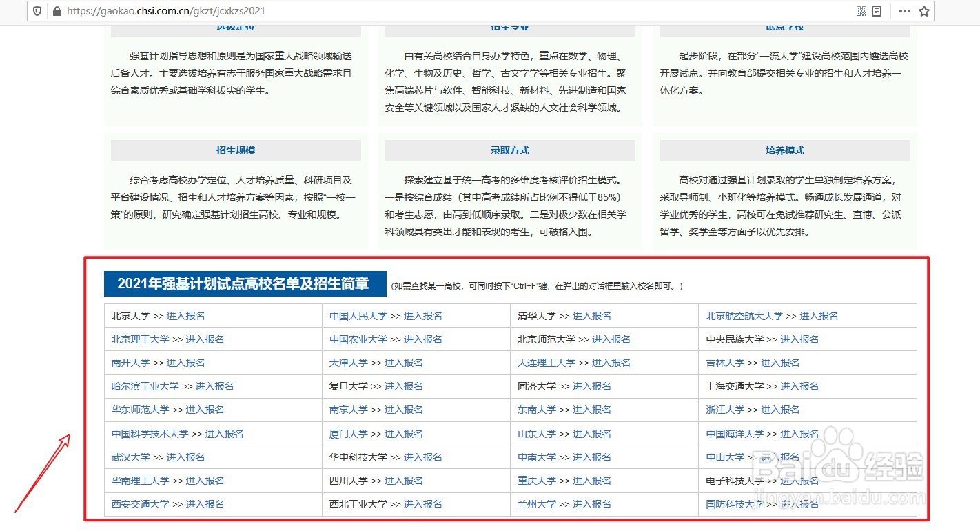The image size is (980, 531).
Task: Open the 山东大学 university link
Action: [537, 434]
